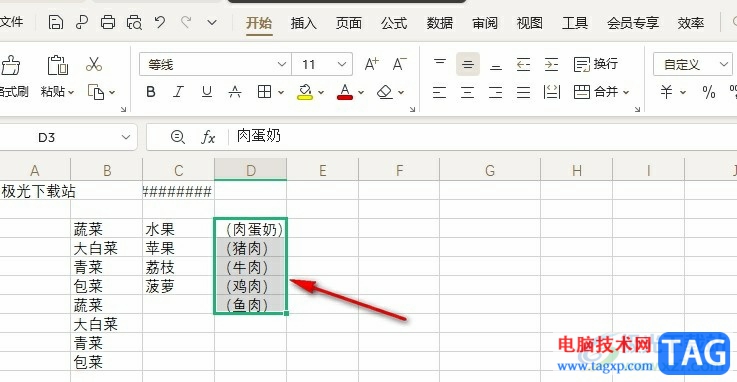Open the 公式 tab

pos(394,23)
